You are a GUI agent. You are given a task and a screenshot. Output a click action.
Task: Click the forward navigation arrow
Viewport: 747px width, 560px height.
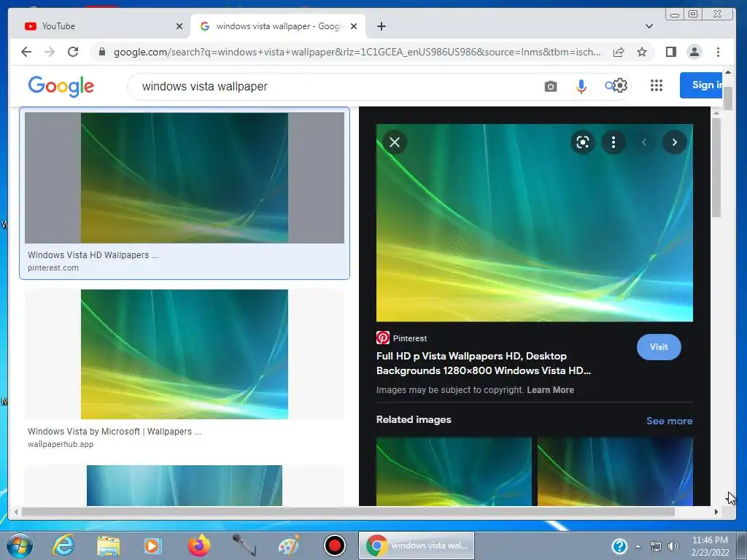point(50,52)
